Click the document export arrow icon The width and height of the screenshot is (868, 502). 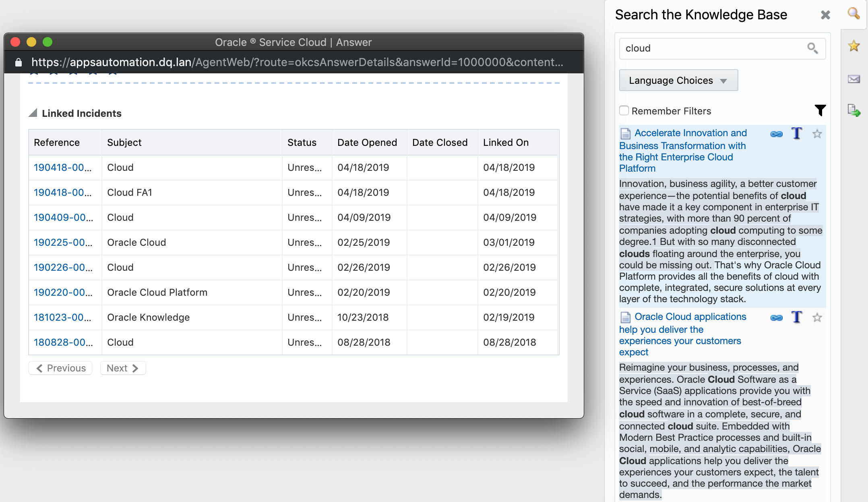click(854, 110)
